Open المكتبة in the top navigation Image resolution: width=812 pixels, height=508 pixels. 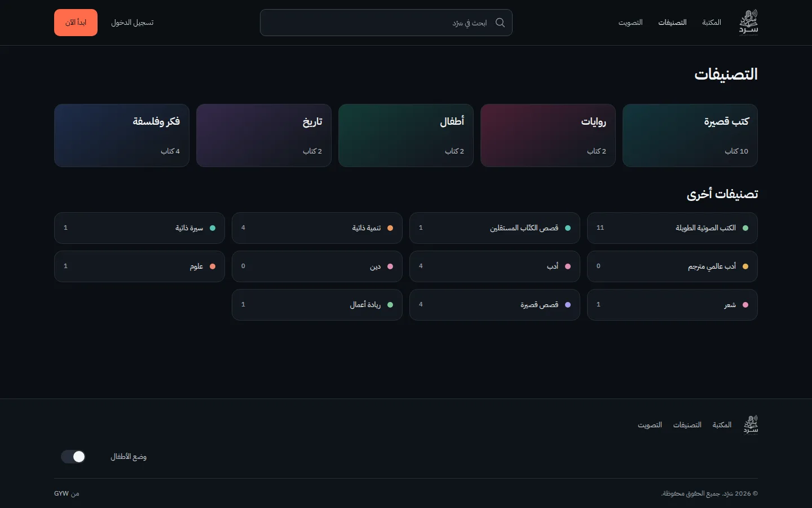712,23
